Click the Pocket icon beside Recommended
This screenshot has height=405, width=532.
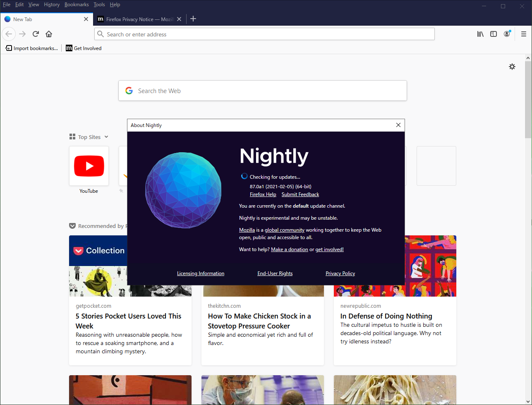(x=72, y=226)
